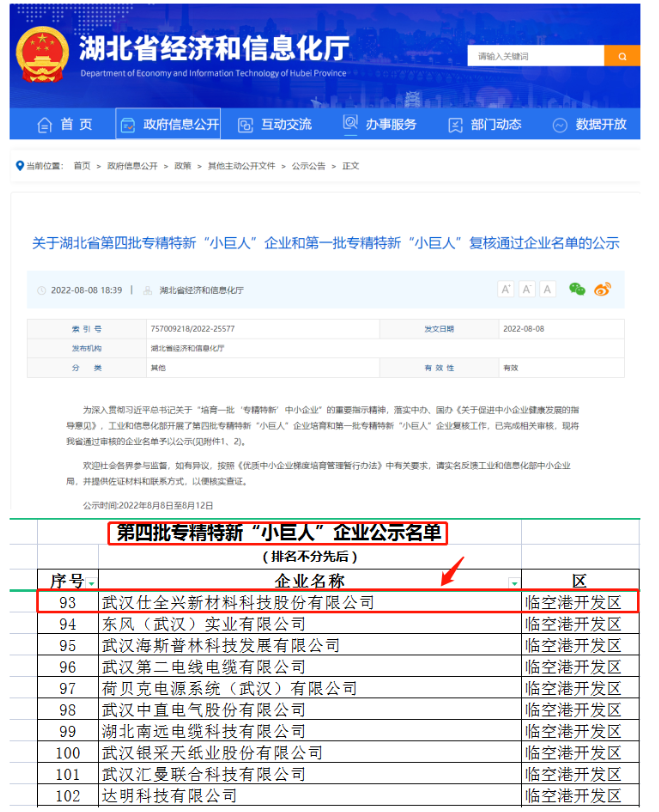Click the orange search magnifier button
This screenshot has height=812, width=659.
[x=622, y=56]
